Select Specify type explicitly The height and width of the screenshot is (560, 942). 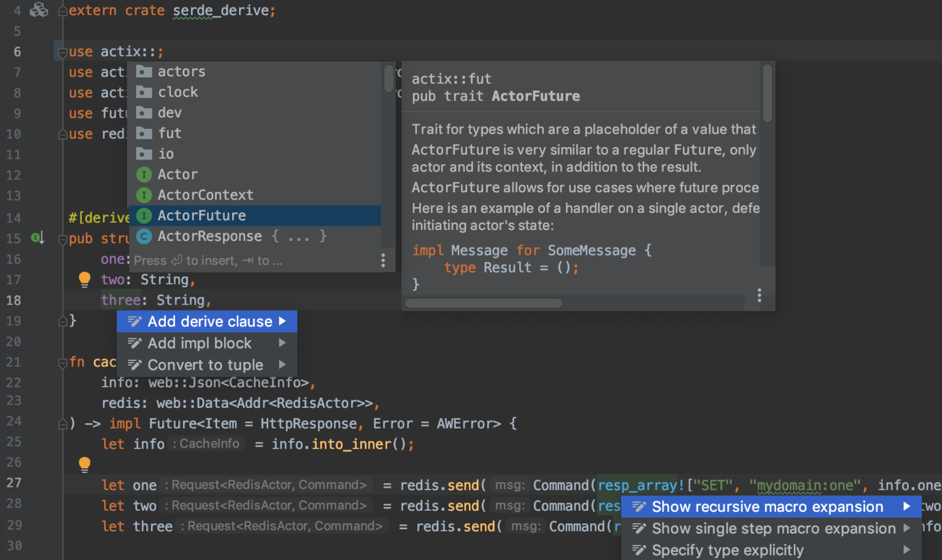[x=727, y=550]
